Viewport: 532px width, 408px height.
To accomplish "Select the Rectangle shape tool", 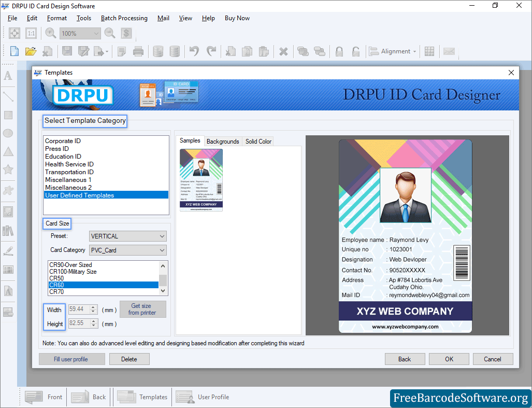I will 8,115.
